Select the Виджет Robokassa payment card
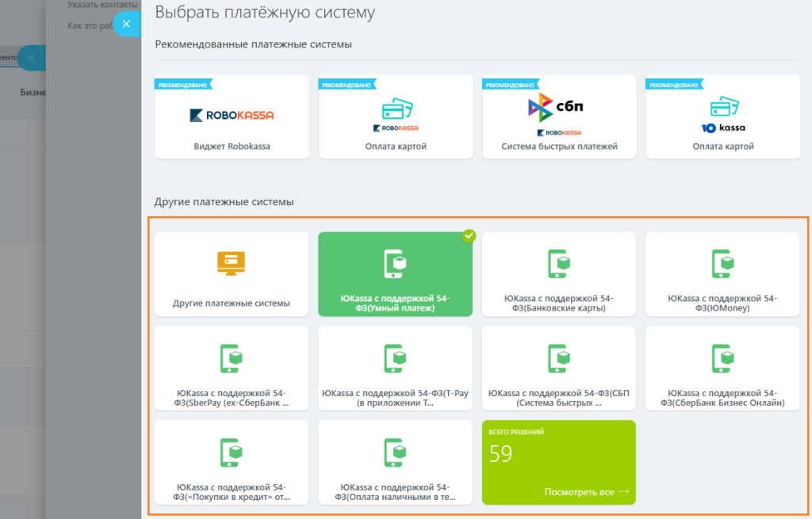The height and width of the screenshot is (519, 812). click(x=232, y=117)
